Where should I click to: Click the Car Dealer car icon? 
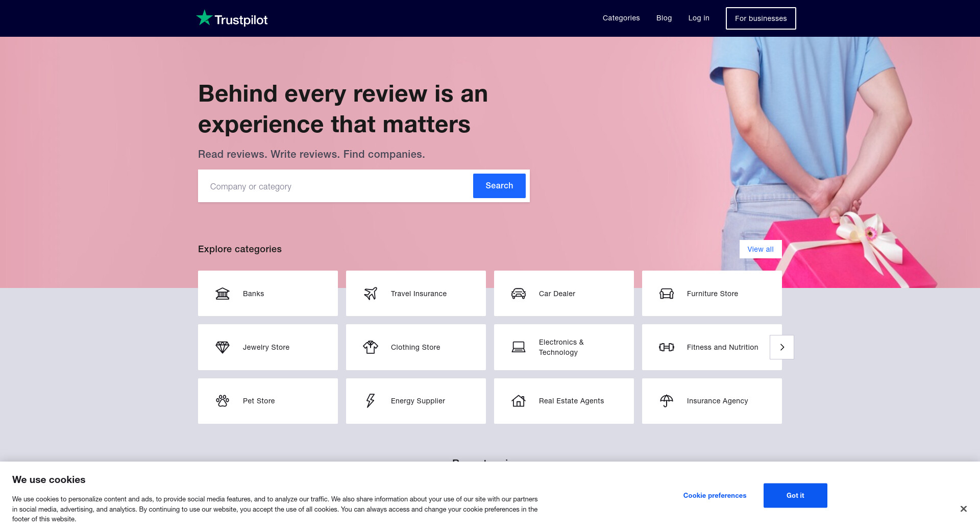pyautogui.click(x=519, y=294)
